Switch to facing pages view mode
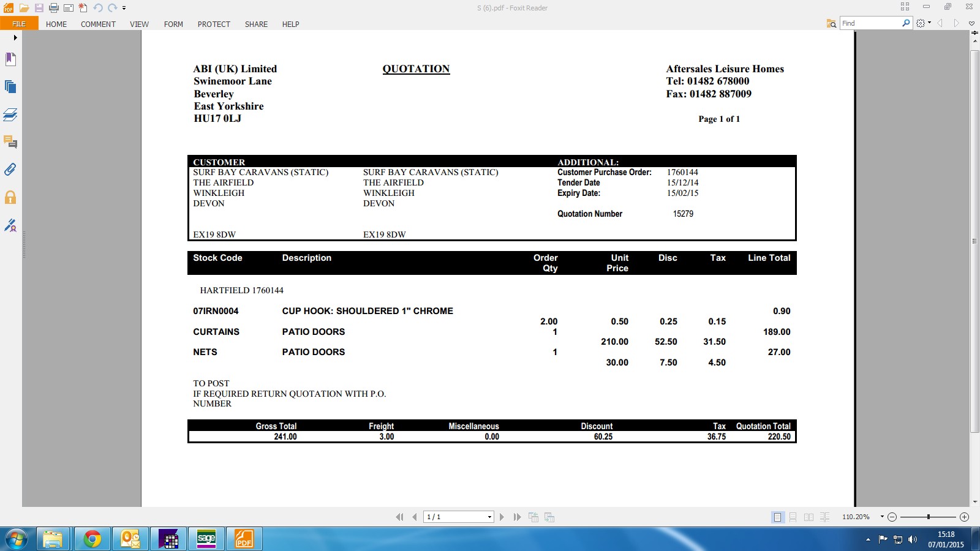The image size is (980, 551). pos(809,517)
